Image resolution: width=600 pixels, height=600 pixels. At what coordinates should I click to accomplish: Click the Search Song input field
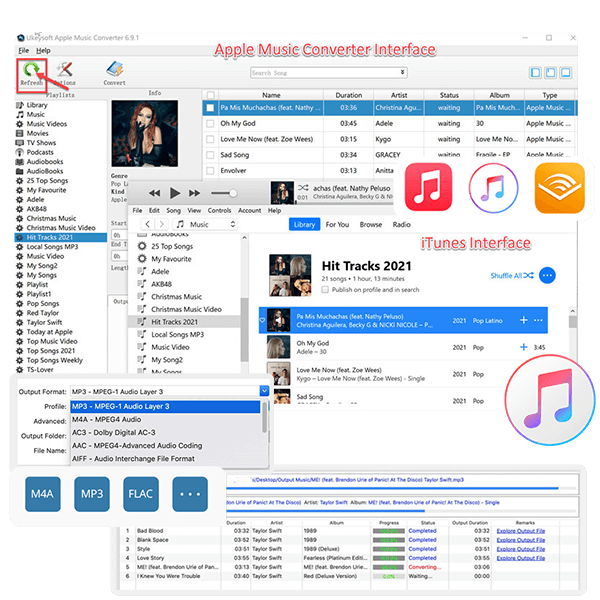pyautogui.click(x=328, y=72)
